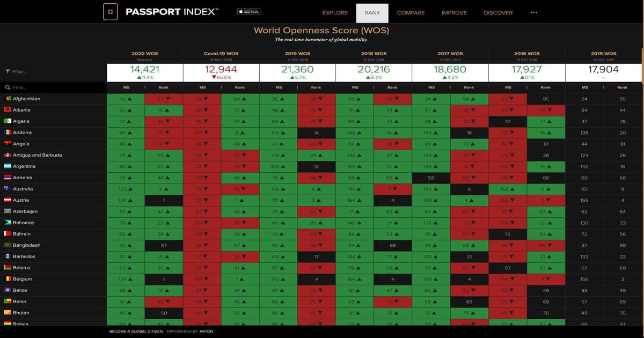The height and width of the screenshot is (338, 644).
Task: Select the Bahamas flag icon
Action: 7,222
